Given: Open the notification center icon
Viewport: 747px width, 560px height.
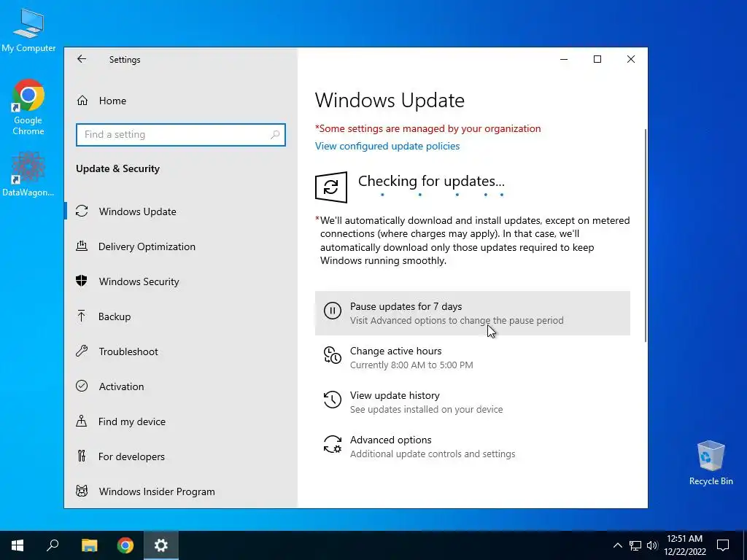Looking at the screenshot, I should (x=723, y=545).
